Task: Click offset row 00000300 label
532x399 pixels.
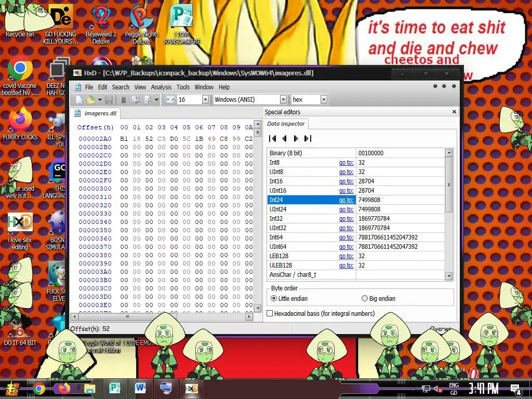Action: [x=95, y=189]
